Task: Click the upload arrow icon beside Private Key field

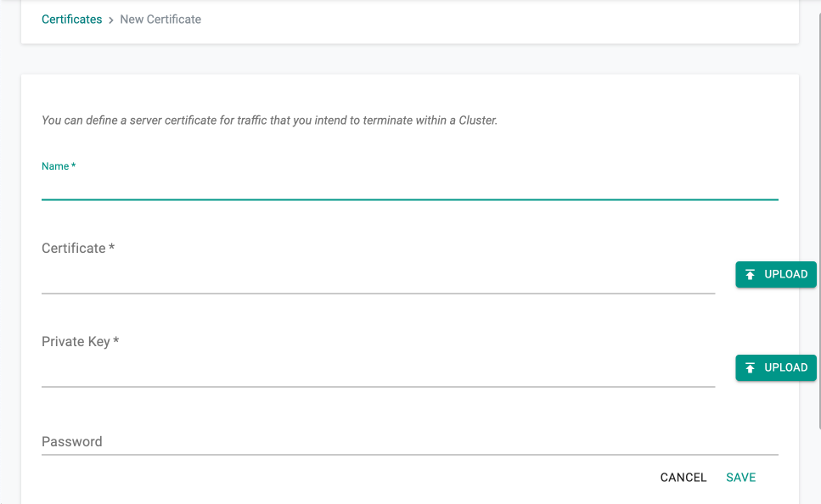Action: [x=750, y=368]
